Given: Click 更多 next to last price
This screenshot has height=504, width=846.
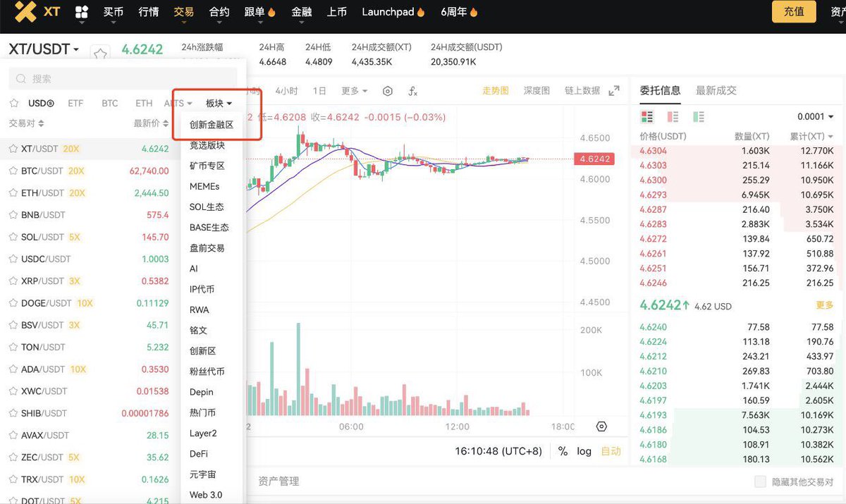Looking at the screenshot, I should point(824,305).
